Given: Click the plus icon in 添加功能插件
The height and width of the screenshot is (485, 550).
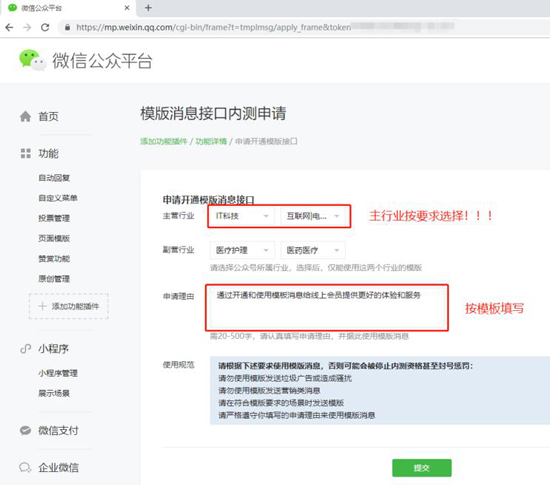Looking at the screenshot, I should tap(42, 306).
